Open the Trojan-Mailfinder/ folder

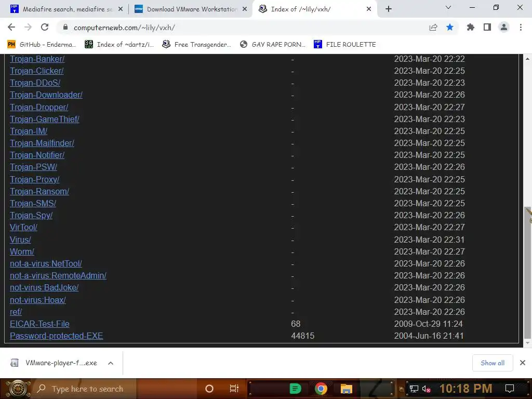[x=42, y=143]
